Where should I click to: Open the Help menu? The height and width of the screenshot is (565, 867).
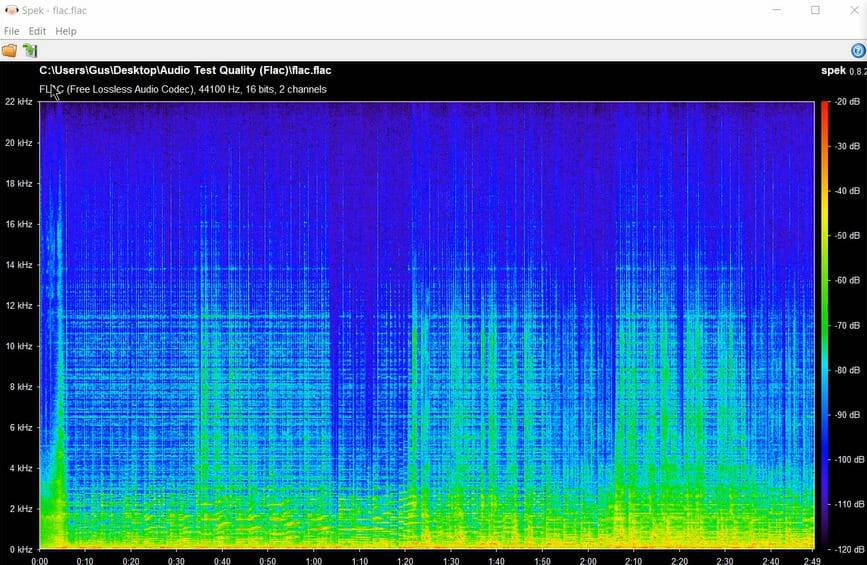point(66,31)
